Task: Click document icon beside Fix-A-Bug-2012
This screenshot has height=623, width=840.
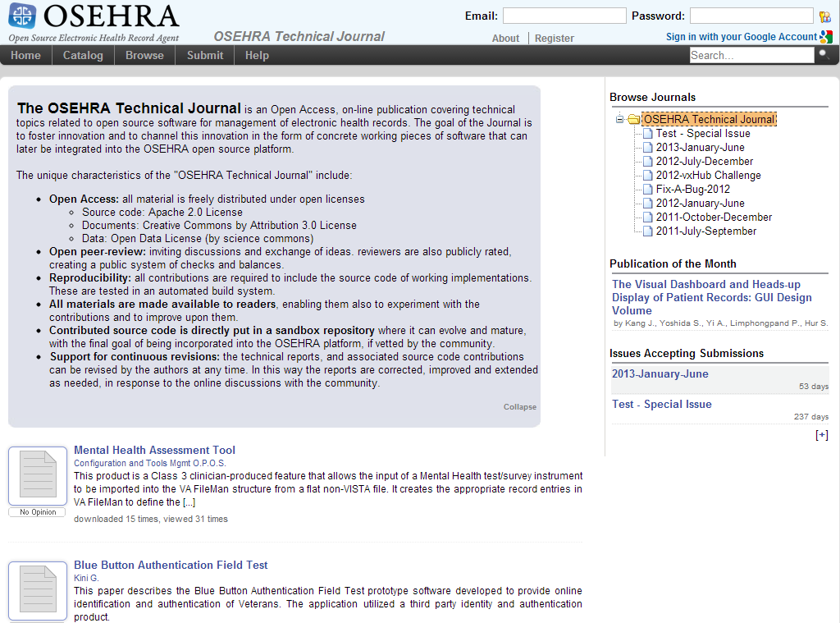Action: [648, 190]
